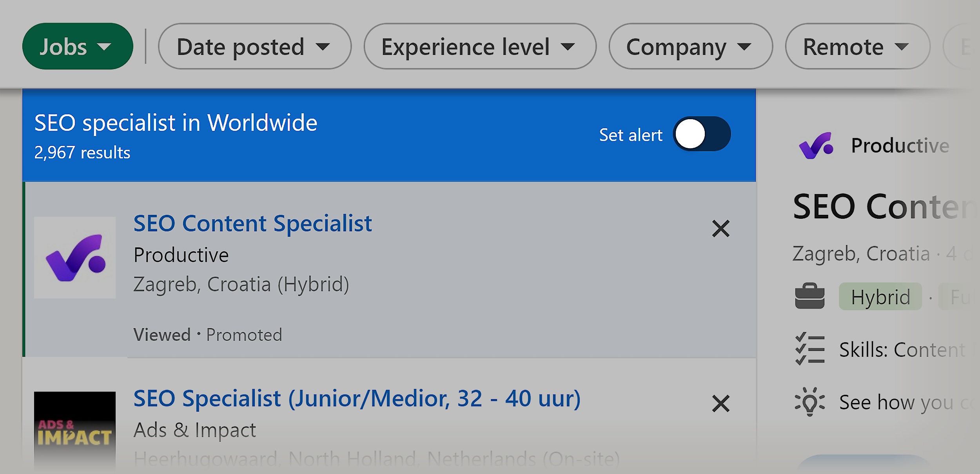Click the Productive company name under the job title
The height and width of the screenshot is (474, 980).
coord(181,254)
